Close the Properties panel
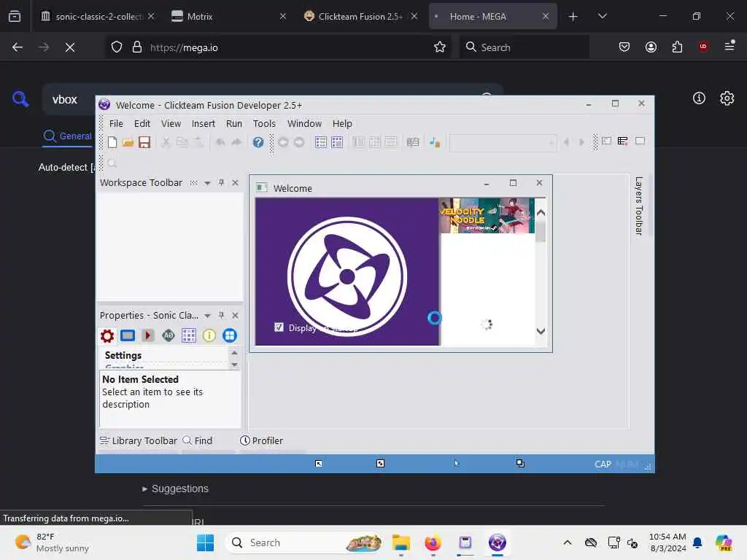 [235, 315]
